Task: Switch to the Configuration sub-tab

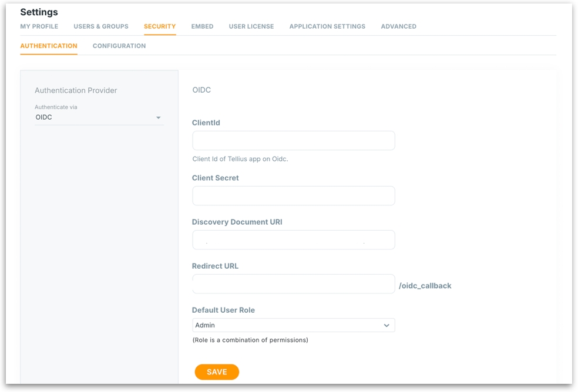Action: (x=119, y=46)
